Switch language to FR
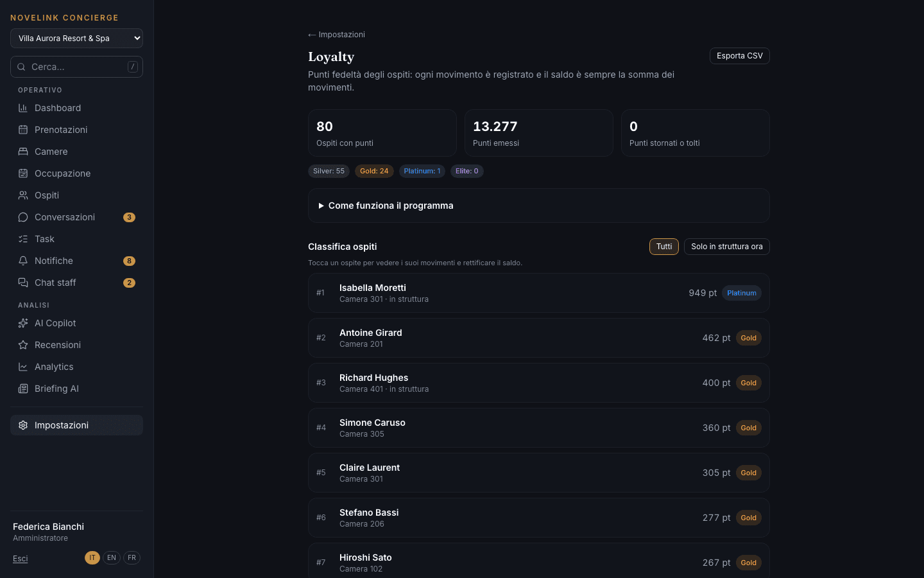This screenshot has width=924, height=578. [x=132, y=558]
